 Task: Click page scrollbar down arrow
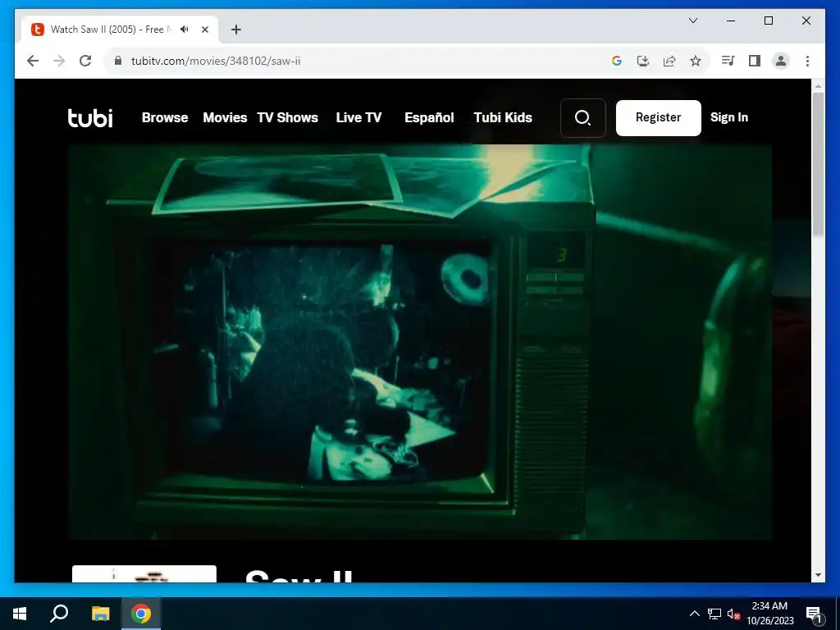click(818, 575)
